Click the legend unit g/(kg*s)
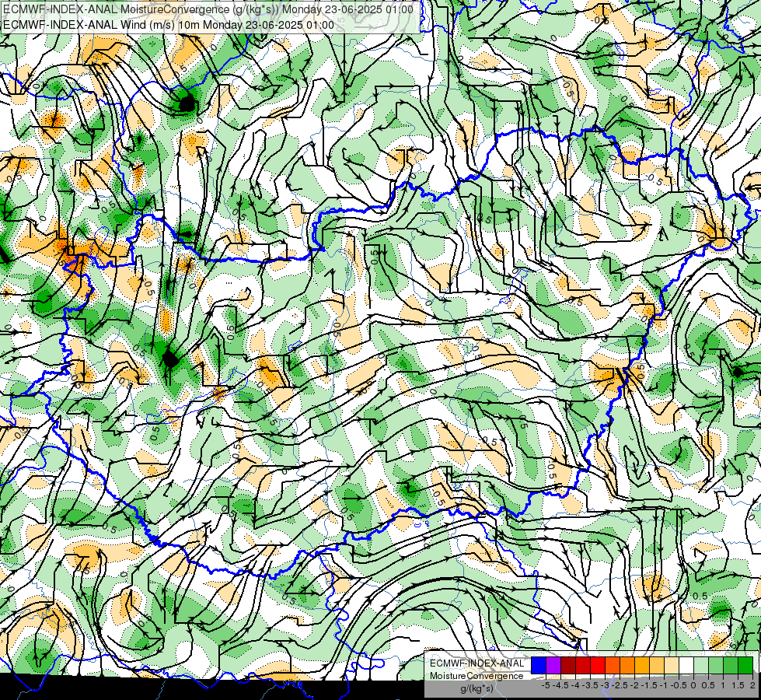 tap(476, 689)
